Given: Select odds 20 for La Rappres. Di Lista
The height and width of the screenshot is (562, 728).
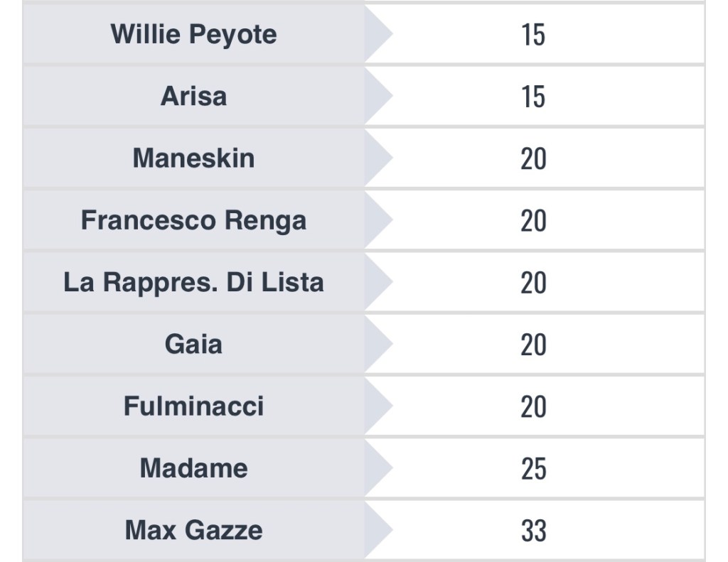Looking at the screenshot, I should click(533, 282).
